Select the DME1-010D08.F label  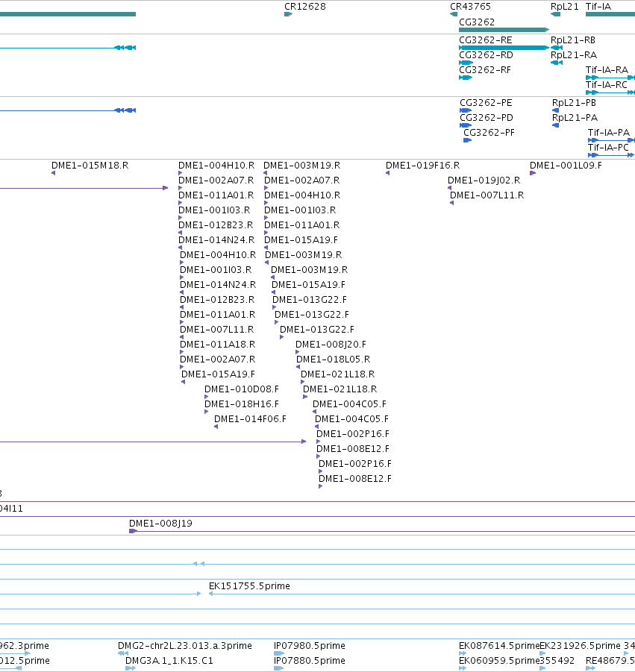click(x=242, y=389)
